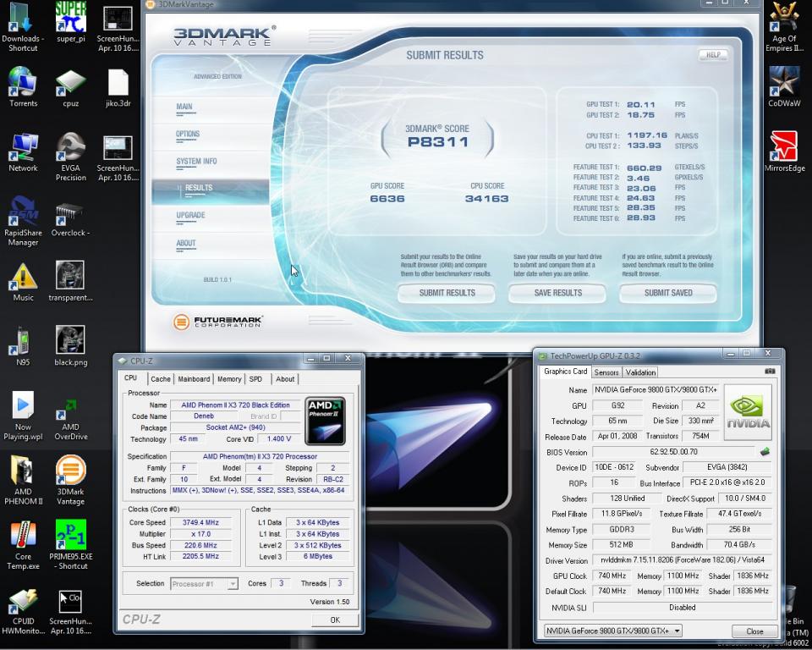Switch to the Sensors tab in GPU-Z
Screen dimensions: 812x650
[606, 372]
